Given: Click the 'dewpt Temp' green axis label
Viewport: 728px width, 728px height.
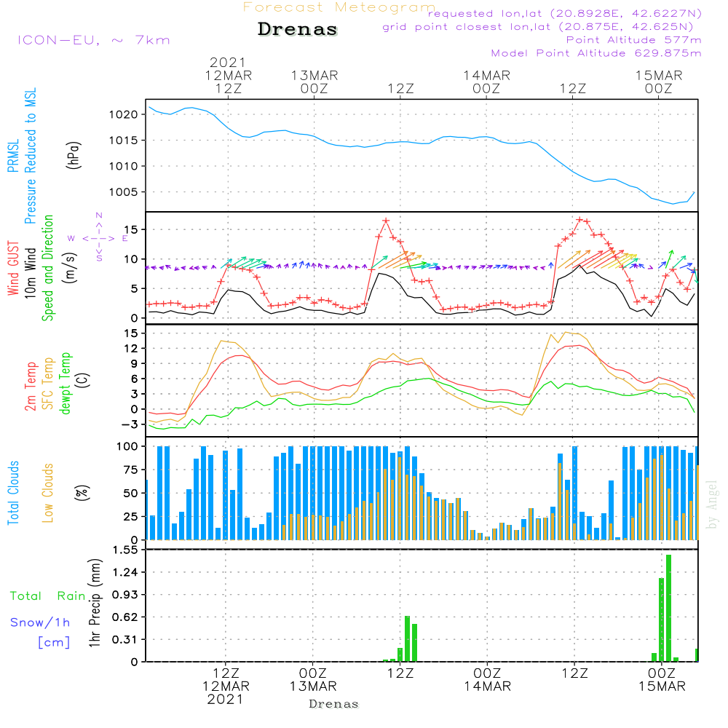Looking at the screenshot, I should (x=65, y=383).
